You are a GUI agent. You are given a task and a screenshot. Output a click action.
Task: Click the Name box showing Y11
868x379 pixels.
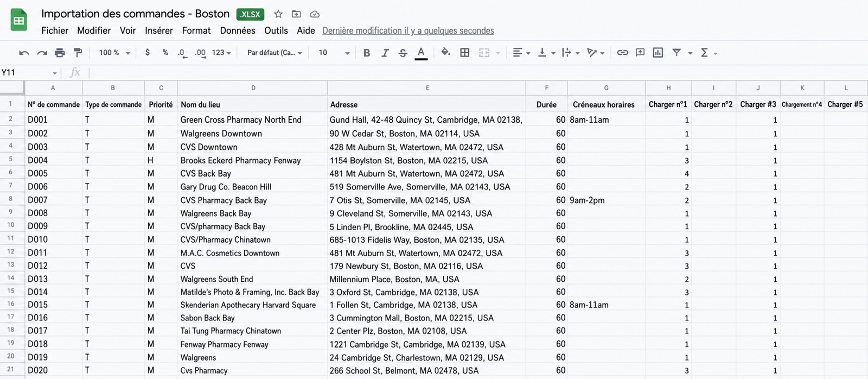click(25, 73)
